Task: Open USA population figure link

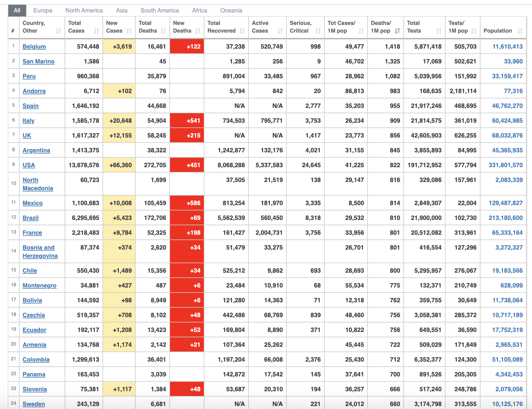Action: pos(505,165)
